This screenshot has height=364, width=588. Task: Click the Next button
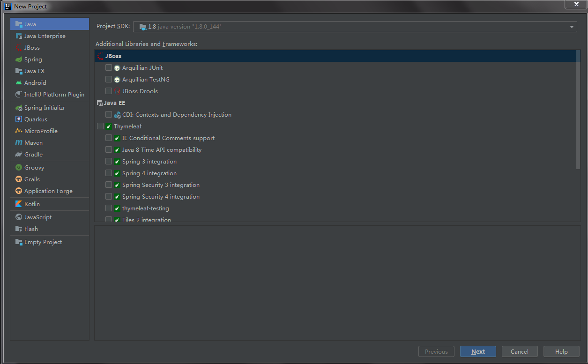(478, 351)
